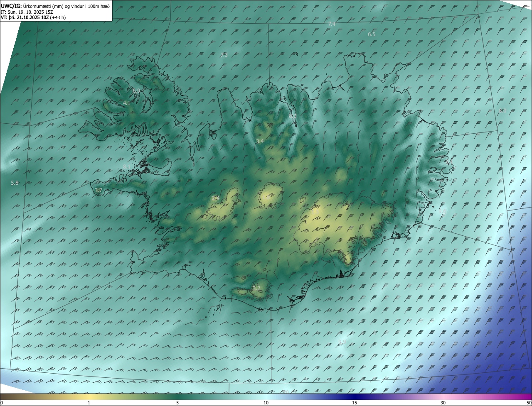Select the 6.9 value label on the map
This screenshot has width=532, height=406.
136,90
